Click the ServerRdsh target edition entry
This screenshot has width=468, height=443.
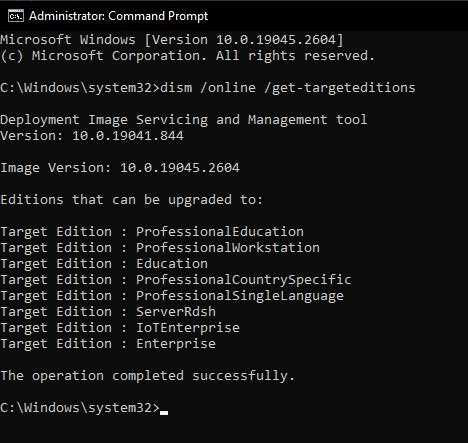176,312
